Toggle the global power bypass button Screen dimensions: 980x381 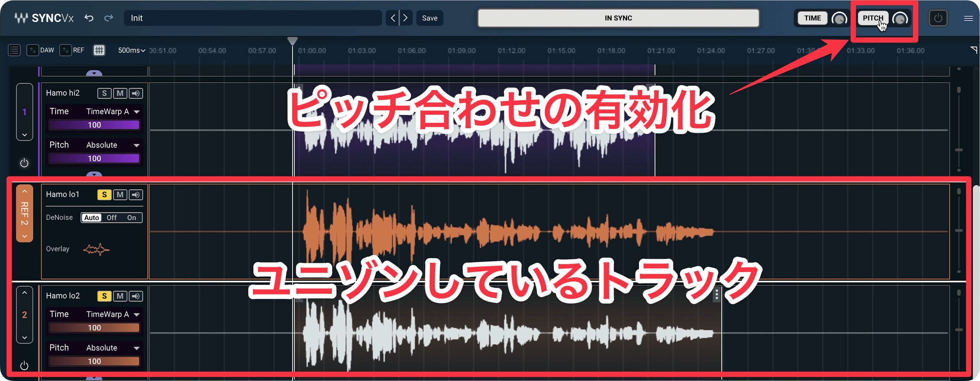[x=938, y=18]
